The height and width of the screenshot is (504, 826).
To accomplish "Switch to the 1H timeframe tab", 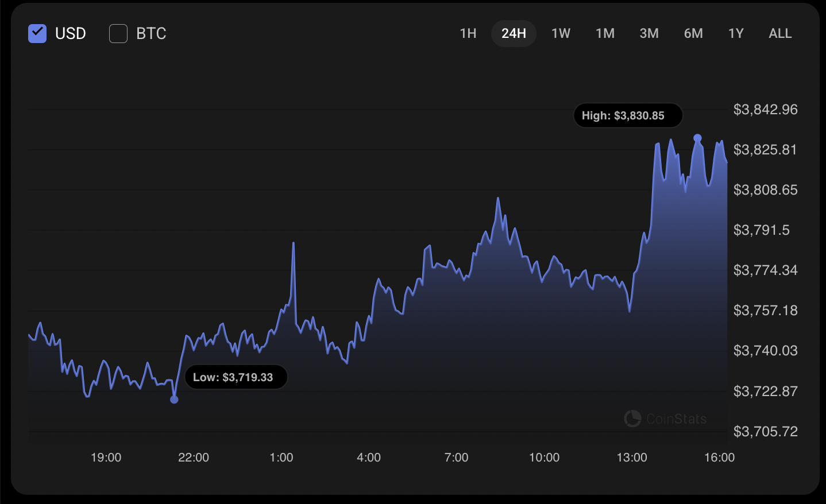I will point(468,33).
